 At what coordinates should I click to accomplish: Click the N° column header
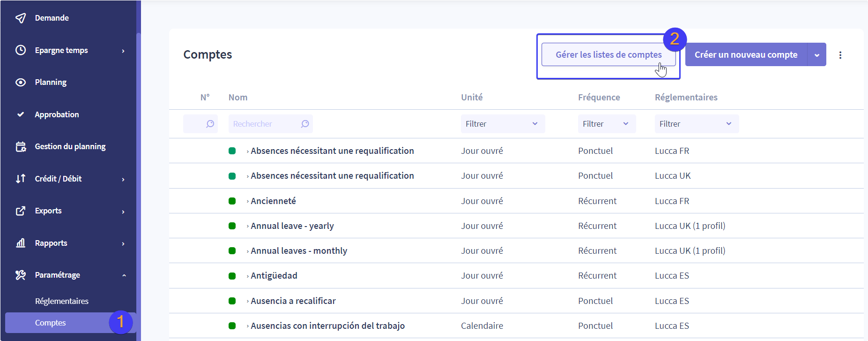point(205,97)
